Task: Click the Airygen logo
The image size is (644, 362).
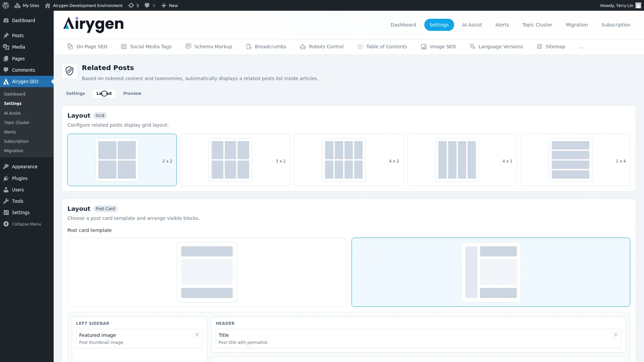Action: click(93, 25)
